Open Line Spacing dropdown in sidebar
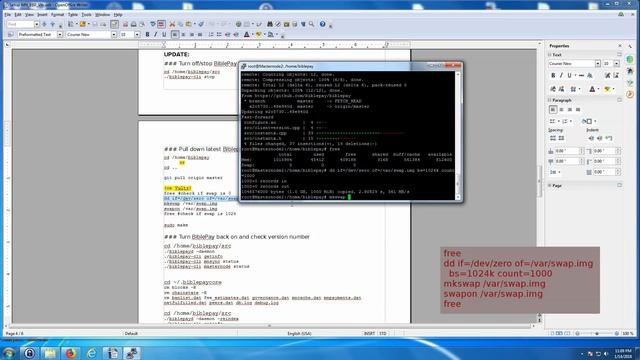The width and height of the screenshot is (640, 360). 555,172
